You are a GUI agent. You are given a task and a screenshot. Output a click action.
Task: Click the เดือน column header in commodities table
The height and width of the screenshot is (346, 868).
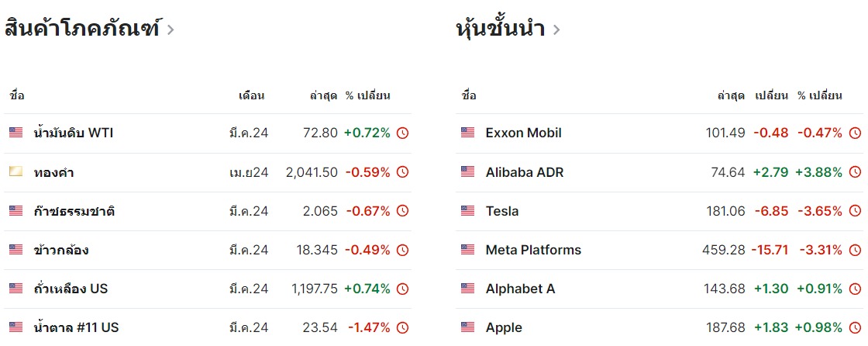click(251, 95)
